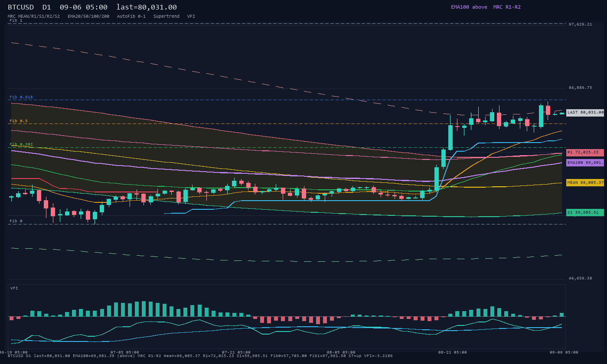Click the EMA20/50/100/200 legend entry
The height and width of the screenshot is (364, 607).
88,16
